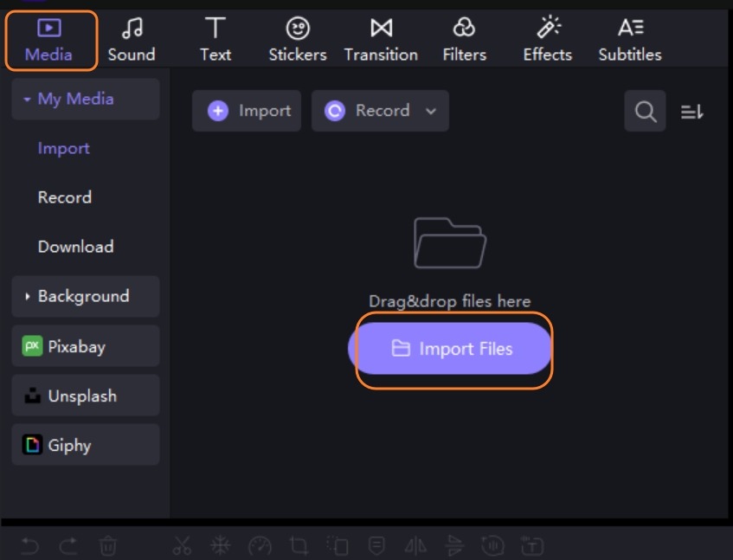Click the crop tool icon
Image resolution: width=733 pixels, height=560 pixels.
[299, 545]
